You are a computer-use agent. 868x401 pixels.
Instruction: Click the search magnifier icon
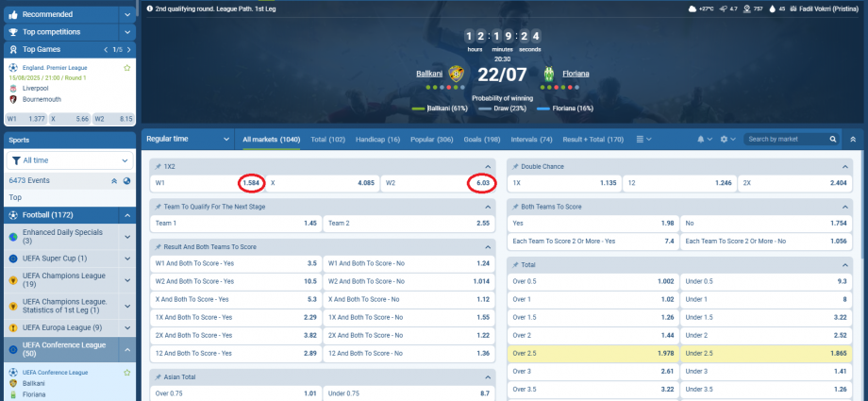click(832, 139)
